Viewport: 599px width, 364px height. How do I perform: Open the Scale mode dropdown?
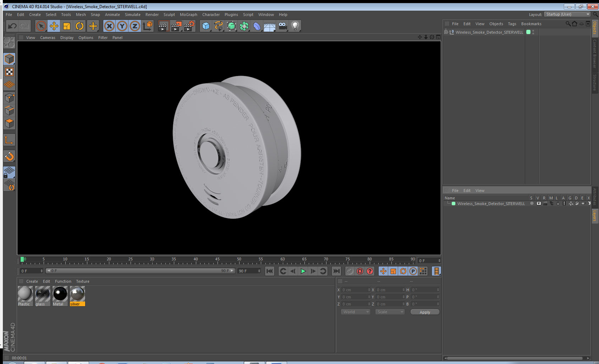(390, 312)
